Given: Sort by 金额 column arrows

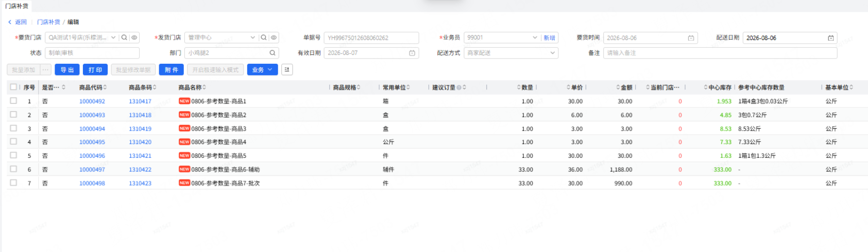Looking at the screenshot, I should pyautogui.click(x=618, y=87).
